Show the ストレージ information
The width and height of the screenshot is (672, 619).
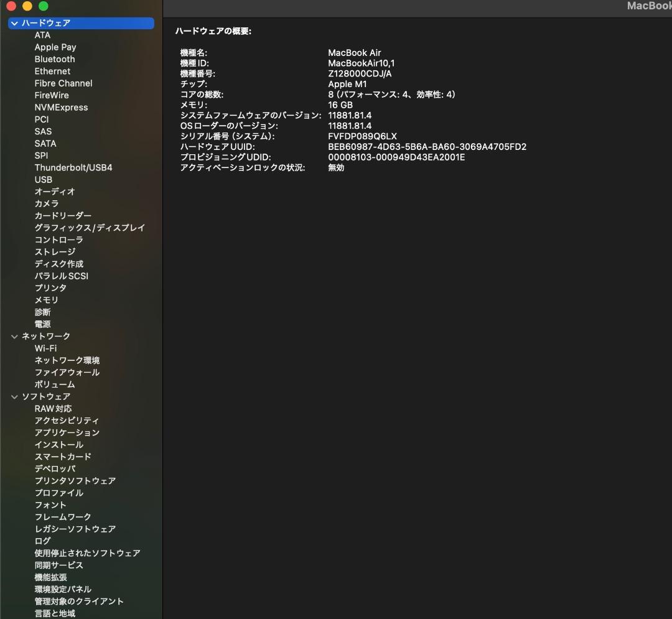click(x=55, y=252)
